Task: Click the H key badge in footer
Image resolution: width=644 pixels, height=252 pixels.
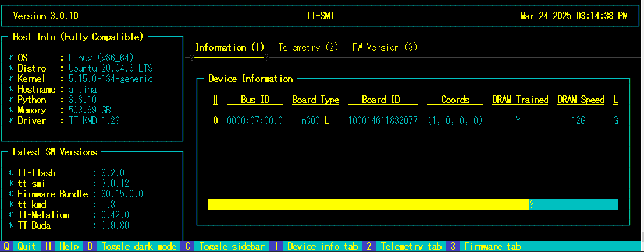Action: pos(48,247)
